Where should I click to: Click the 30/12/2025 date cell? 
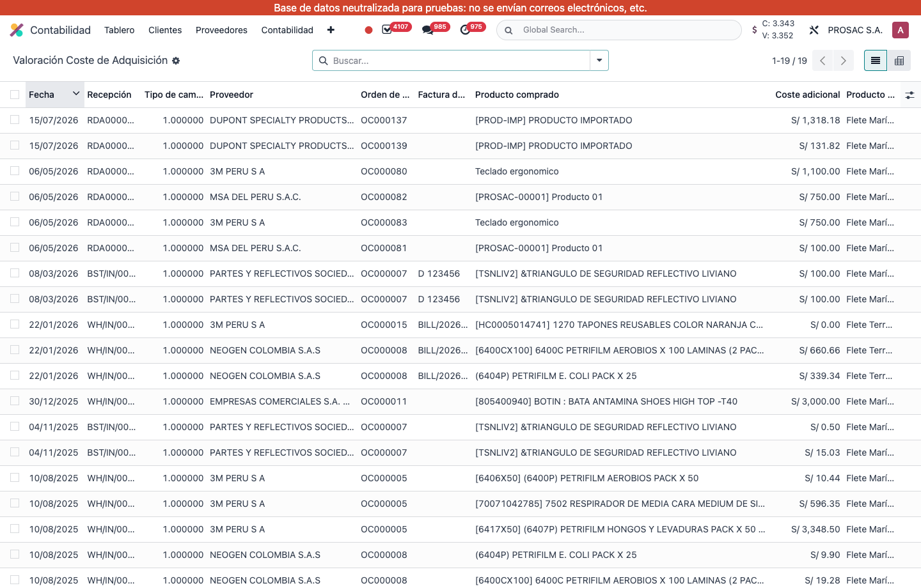click(54, 401)
